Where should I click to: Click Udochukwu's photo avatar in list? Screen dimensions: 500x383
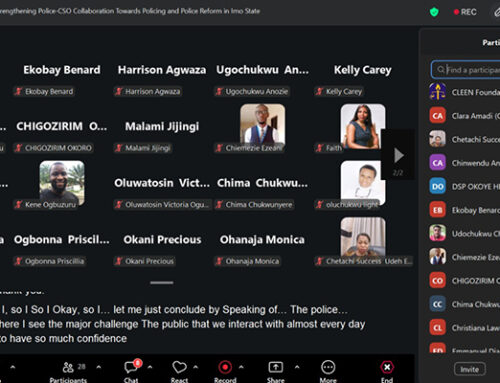(437, 233)
